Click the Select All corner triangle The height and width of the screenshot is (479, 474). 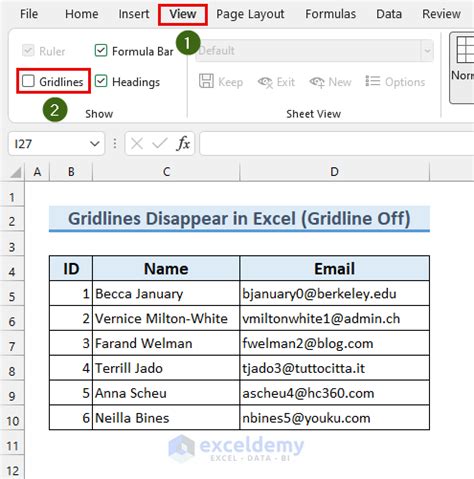(x=15, y=173)
